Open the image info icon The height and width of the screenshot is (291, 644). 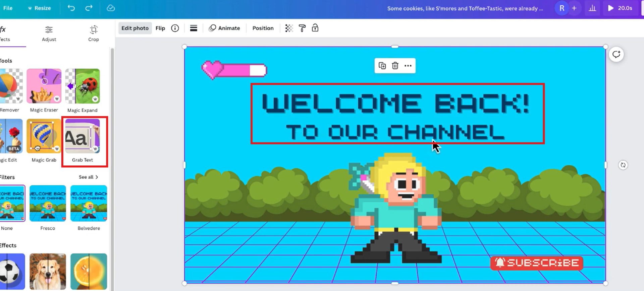tap(175, 28)
